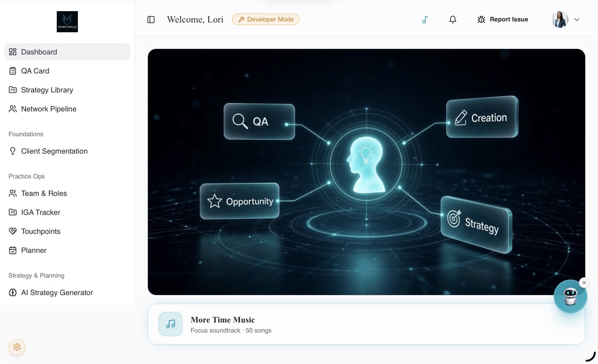This screenshot has width=598, height=364.
Task: Expand the user profile chevron
Action: [x=576, y=20]
